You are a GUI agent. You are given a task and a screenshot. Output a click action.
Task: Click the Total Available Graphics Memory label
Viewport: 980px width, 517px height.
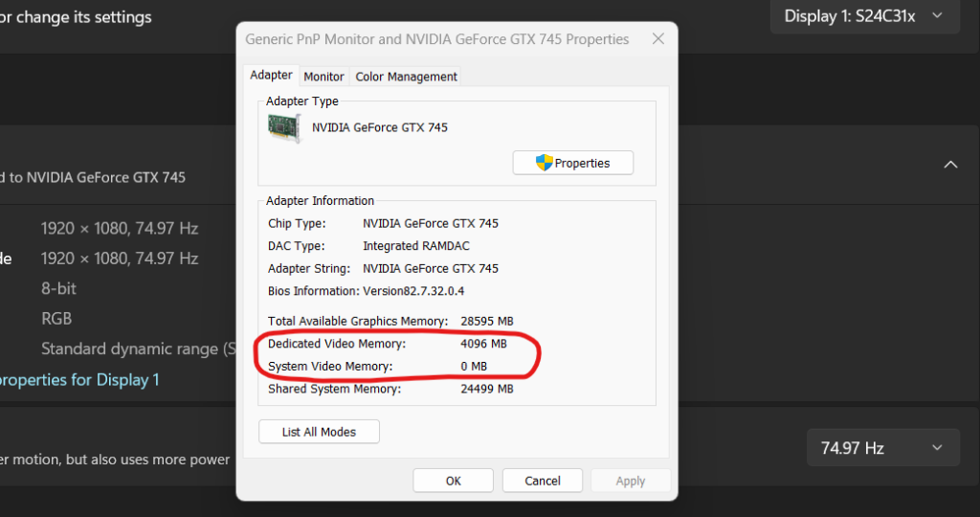[358, 321]
